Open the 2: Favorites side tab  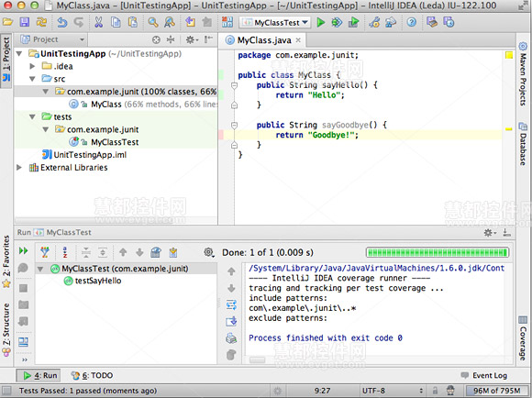click(6, 262)
